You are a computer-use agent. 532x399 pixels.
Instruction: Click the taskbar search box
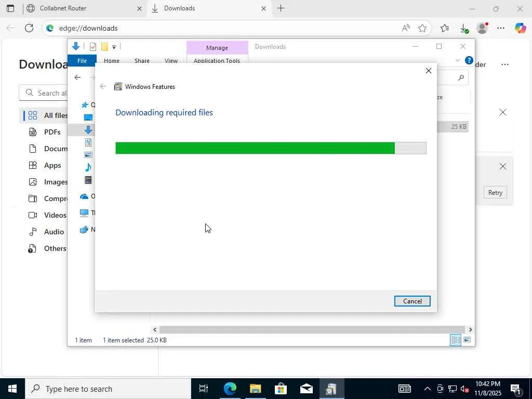pyautogui.click(x=108, y=389)
